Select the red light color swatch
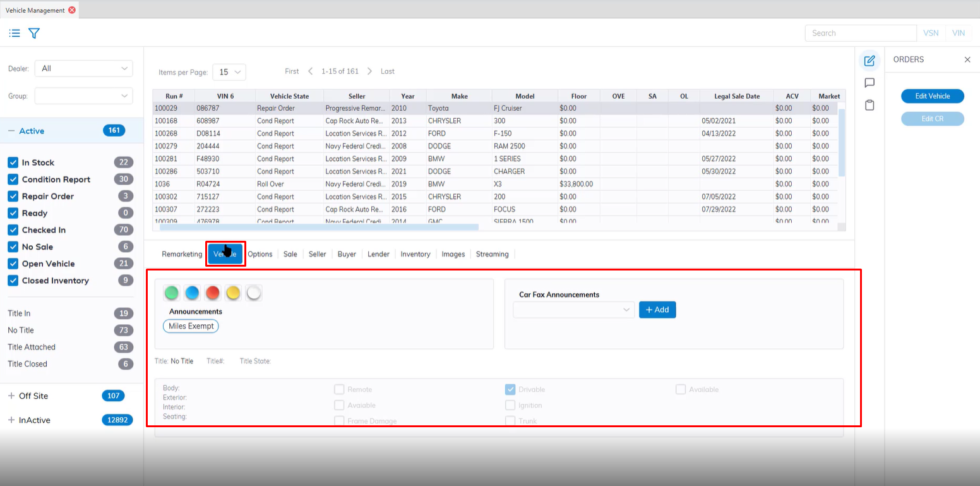The image size is (980, 486). point(213,293)
